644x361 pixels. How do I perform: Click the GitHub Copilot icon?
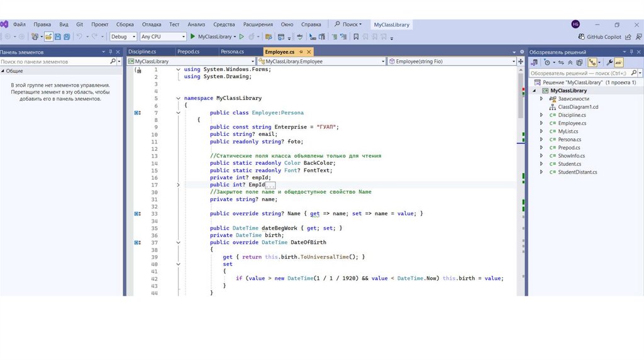pyautogui.click(x=581, y=37)
